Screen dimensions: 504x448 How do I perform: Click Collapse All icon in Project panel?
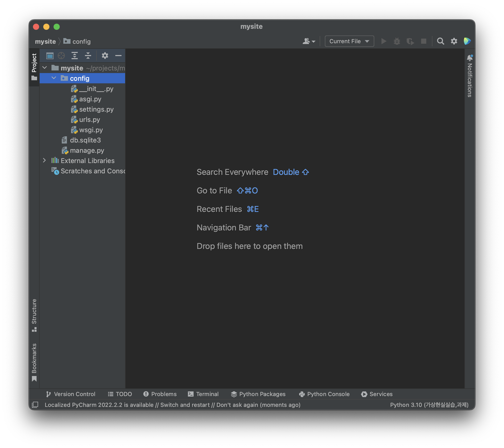click(88, 56)
